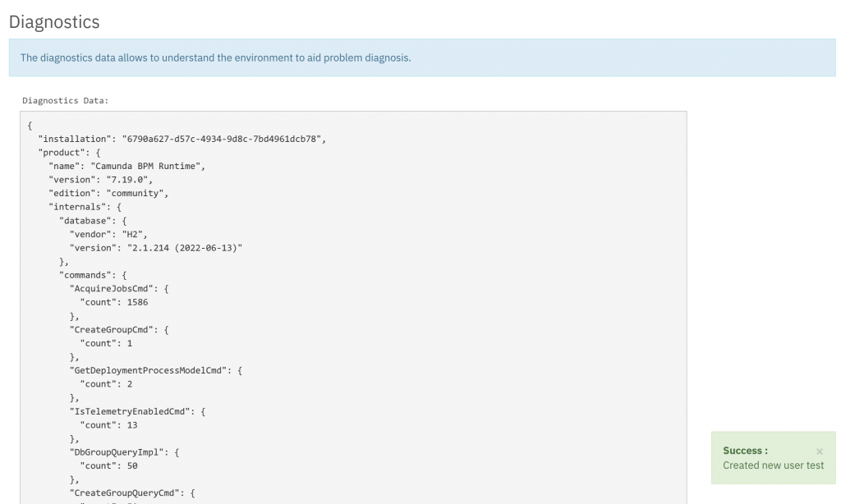Dismiss the Success notification with the x
Viewport: 841px width, 504px height.
819,451
